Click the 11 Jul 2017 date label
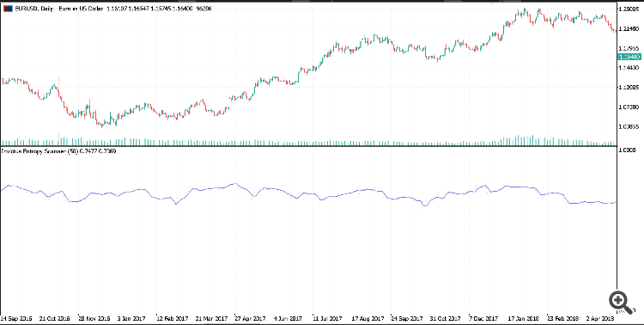Viewport: 644px width, 325px height. coord(327,318)
